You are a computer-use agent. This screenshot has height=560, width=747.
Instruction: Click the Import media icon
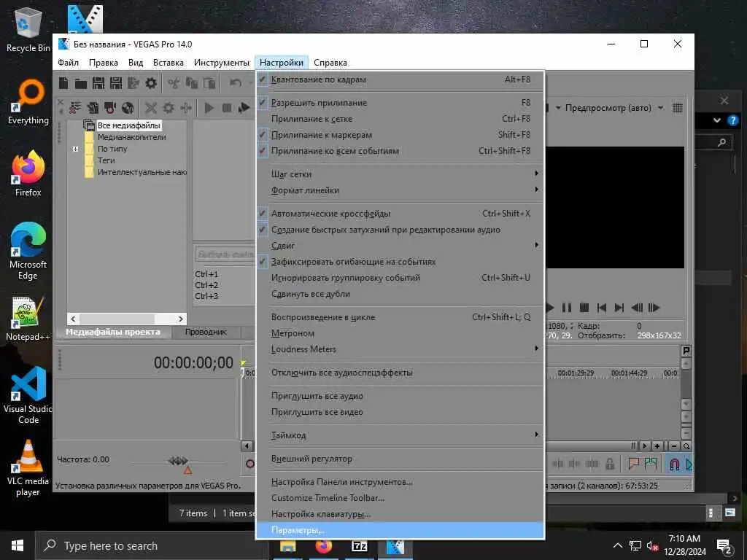(x=93, y=108)
